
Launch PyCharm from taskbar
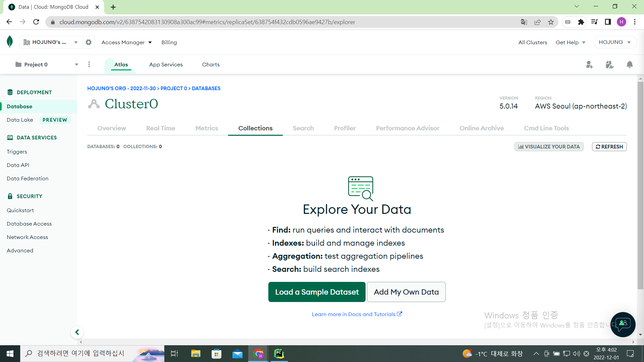279,354
